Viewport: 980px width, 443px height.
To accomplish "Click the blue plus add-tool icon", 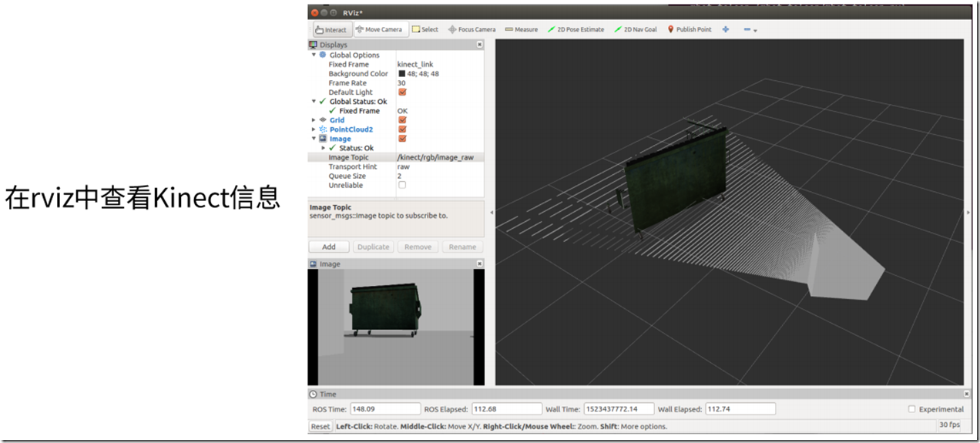I will (726, 30).
